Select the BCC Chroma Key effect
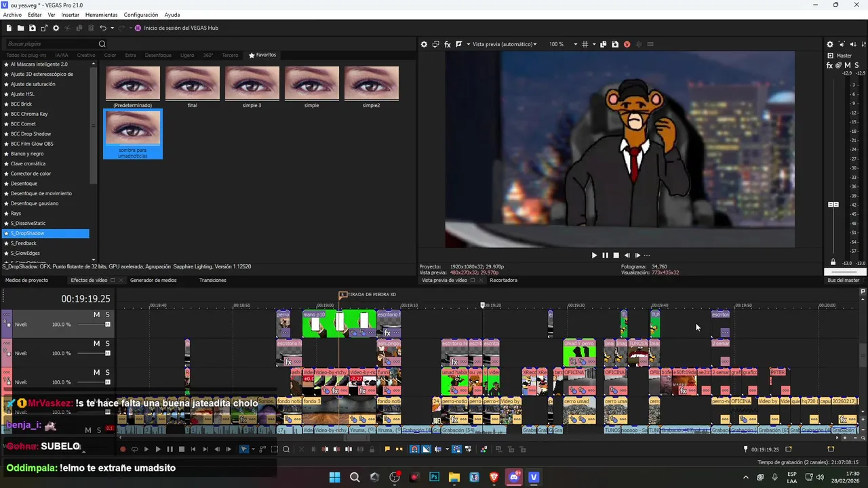 tap(29, 114)
